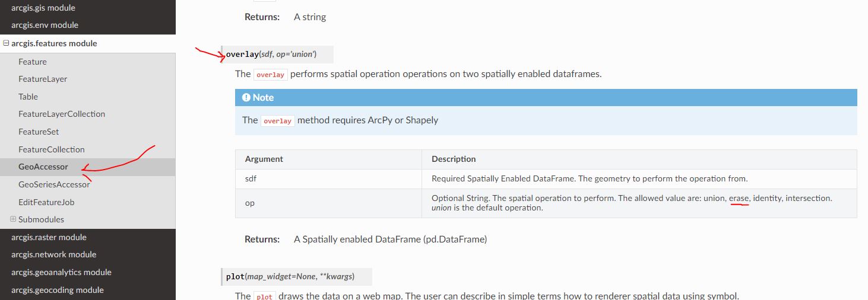Go to the FeatureLayer entry
868x300 pixels.
(43, 79)
